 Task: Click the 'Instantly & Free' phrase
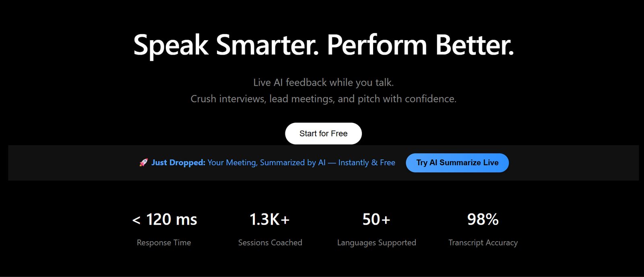pyautogui.click(x=367, y=162)
